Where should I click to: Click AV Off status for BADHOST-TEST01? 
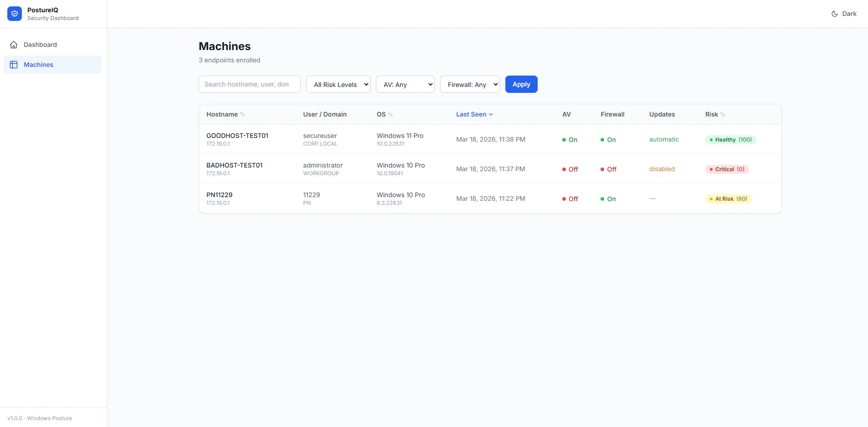(570, 169)
